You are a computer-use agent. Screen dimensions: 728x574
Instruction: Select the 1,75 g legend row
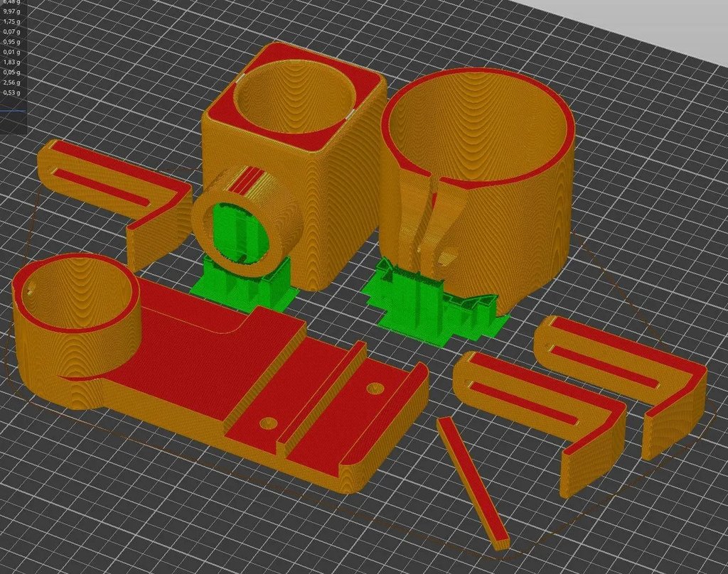[x=13, y=21]
